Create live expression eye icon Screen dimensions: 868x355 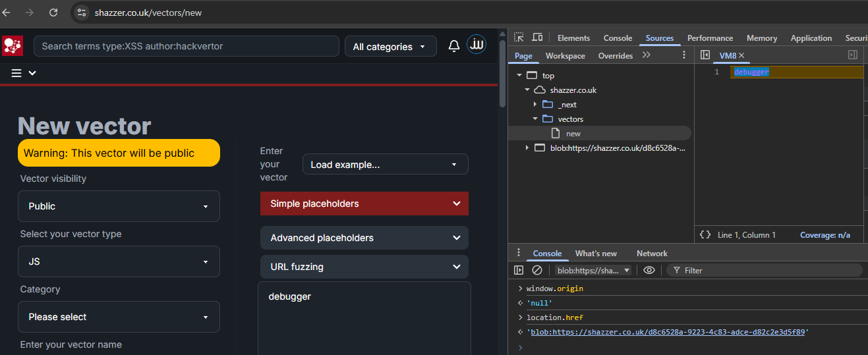(x=649, y=270)
